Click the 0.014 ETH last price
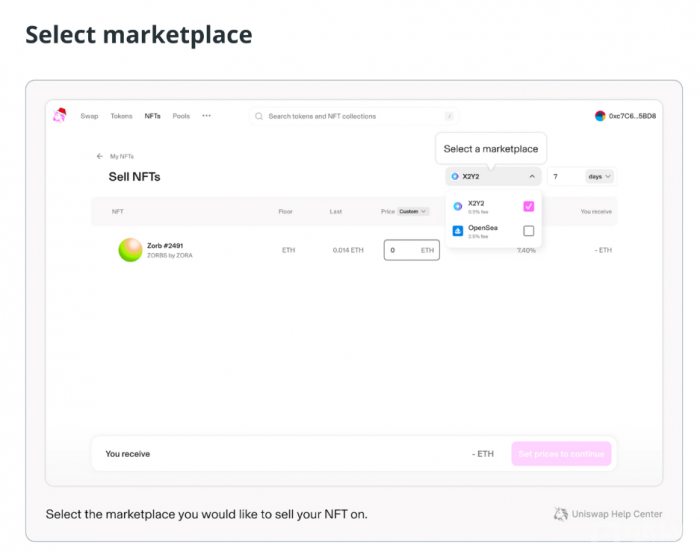 pos(348,250)
